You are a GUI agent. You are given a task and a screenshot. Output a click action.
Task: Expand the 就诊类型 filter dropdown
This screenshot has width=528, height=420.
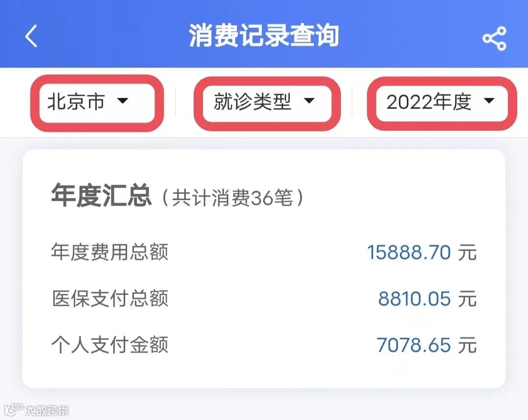(x=267, y=102)
